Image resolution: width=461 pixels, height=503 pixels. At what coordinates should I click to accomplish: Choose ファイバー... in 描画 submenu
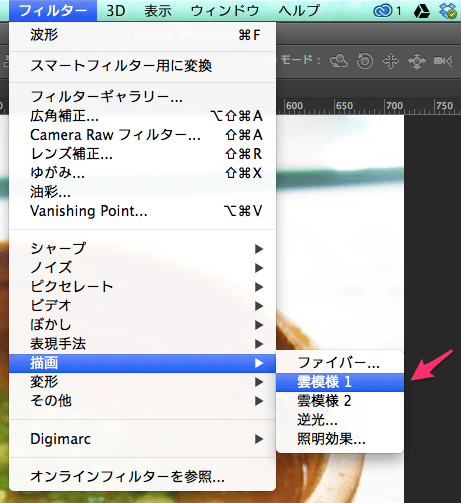click(x=340, y=363)
